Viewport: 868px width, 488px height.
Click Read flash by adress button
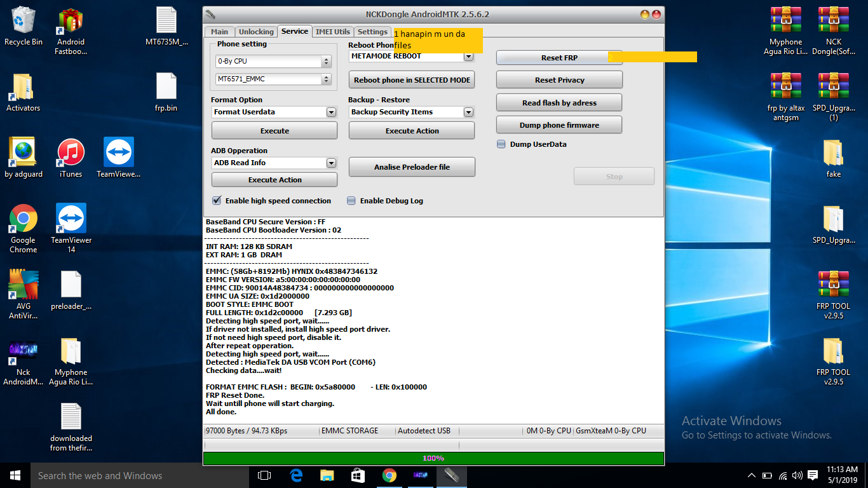point(559,103)
